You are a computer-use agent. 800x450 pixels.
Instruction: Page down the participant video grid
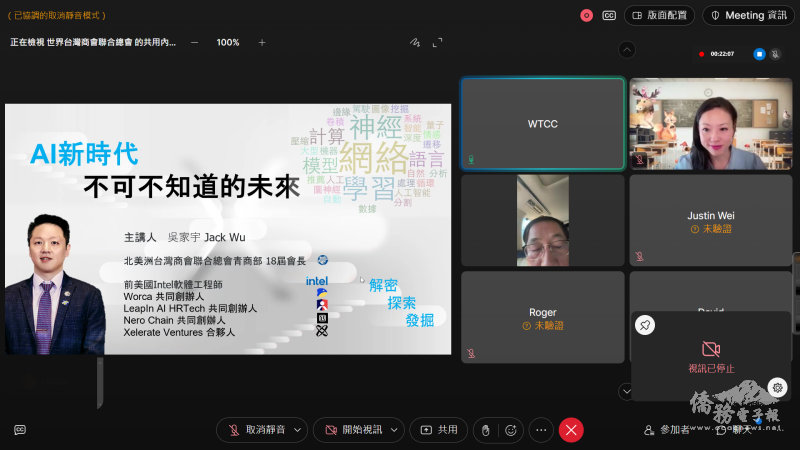[626, 391]
